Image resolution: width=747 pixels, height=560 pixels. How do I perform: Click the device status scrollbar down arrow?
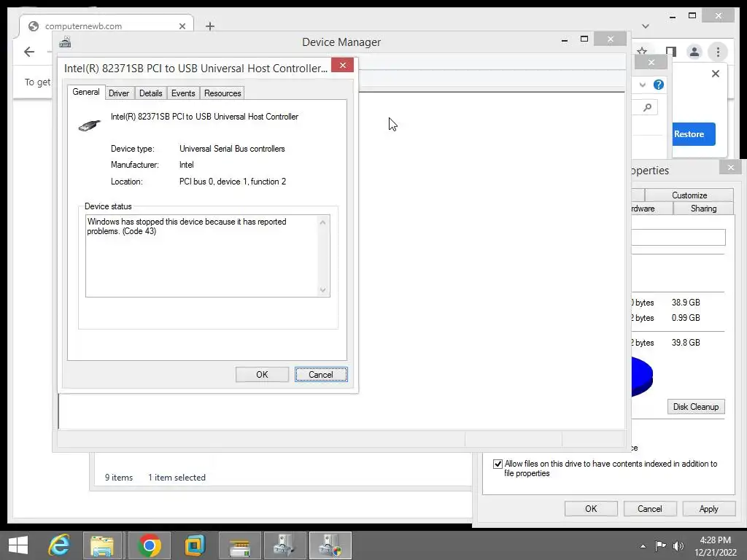coord(323,289)
